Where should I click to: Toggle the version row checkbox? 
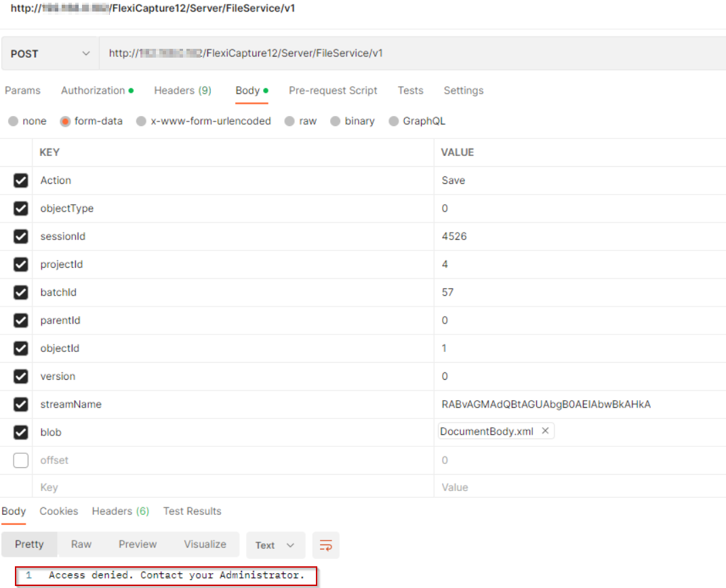(x=21, y=376)
